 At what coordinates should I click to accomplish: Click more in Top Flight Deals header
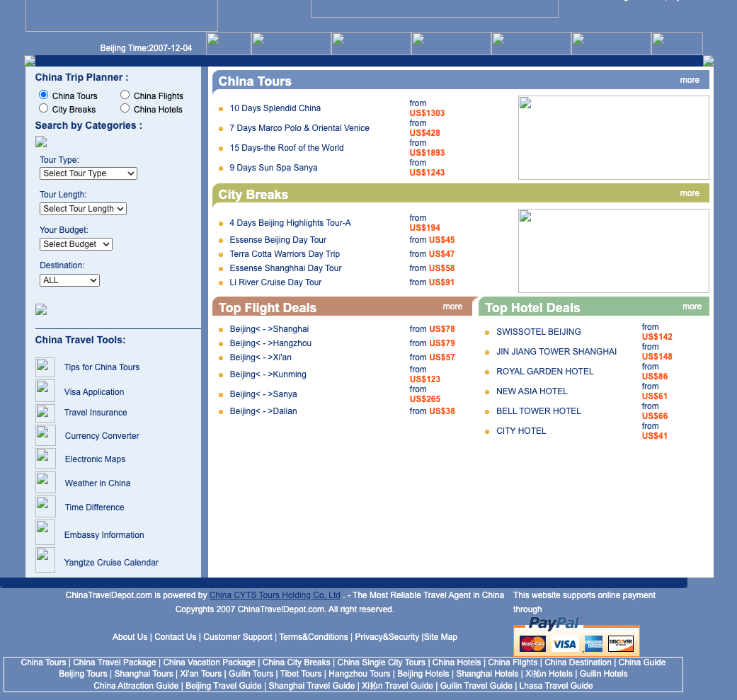[x=452, y=306]
